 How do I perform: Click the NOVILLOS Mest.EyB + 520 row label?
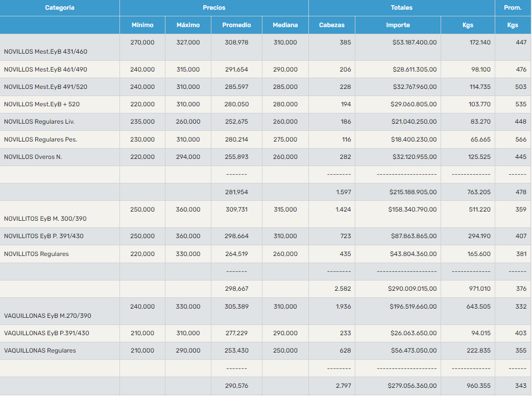[x=42, y=104]
